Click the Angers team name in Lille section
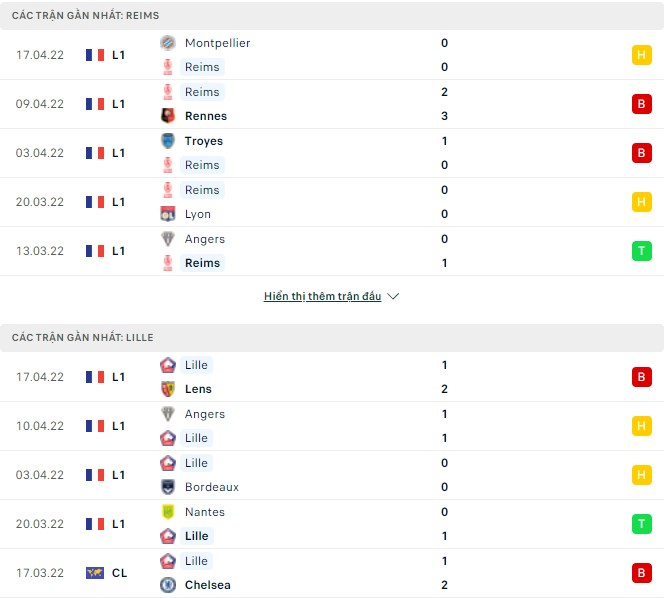Image resolution: width=670 pixels, height=598 pixels. (205, 414)
